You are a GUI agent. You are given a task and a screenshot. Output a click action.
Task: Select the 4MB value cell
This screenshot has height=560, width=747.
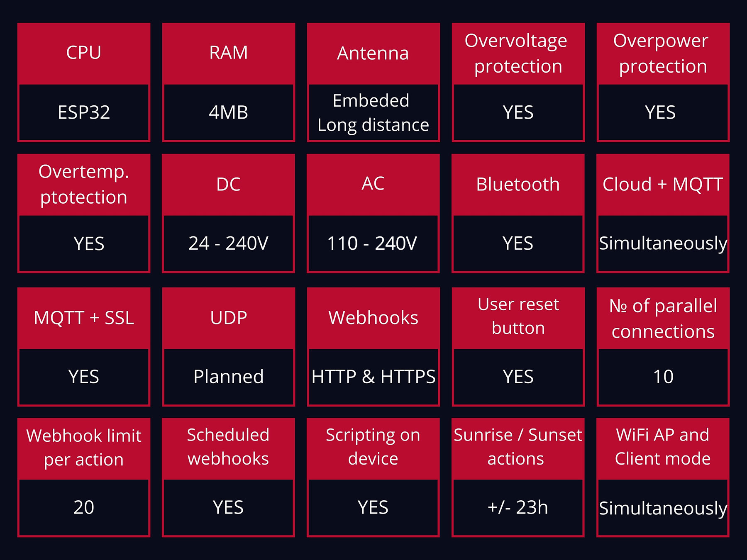point(229,112)
